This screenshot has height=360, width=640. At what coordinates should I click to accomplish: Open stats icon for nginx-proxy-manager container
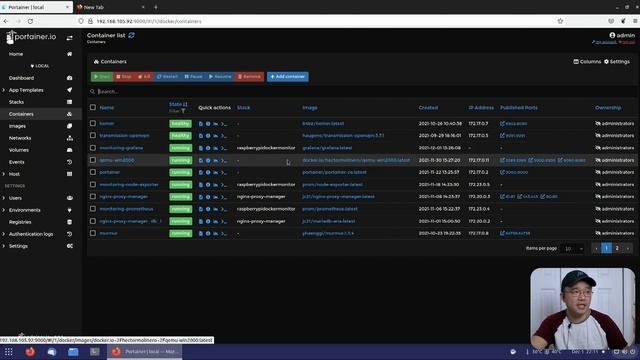point(215,197)
